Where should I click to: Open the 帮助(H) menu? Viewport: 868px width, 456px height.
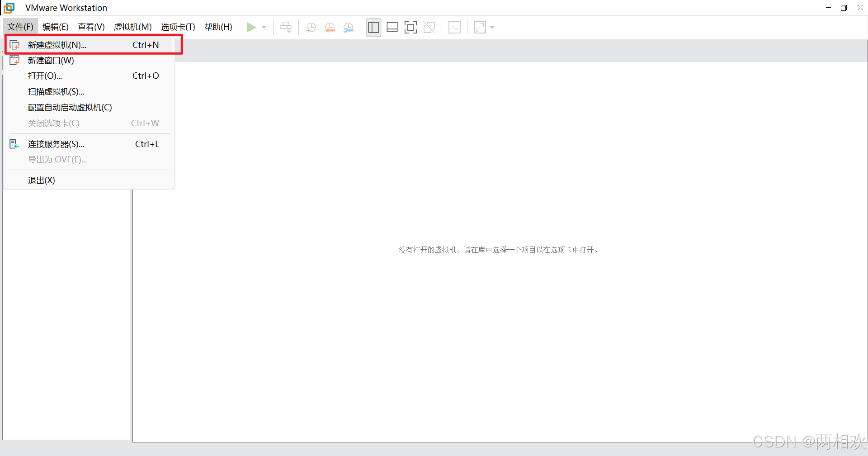tap(218, 27)
